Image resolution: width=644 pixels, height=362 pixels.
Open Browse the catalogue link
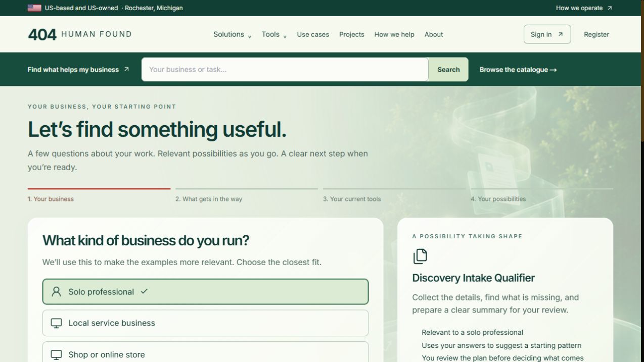[x=518, y=70]
